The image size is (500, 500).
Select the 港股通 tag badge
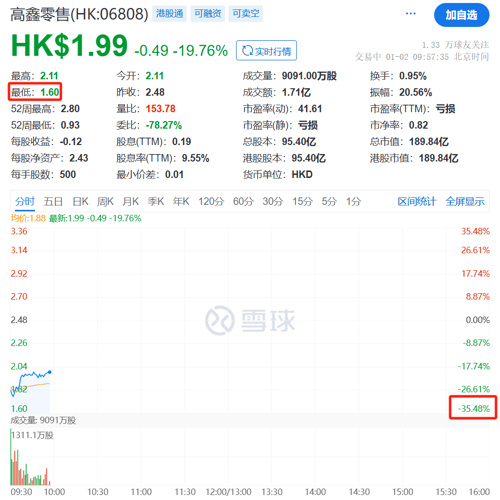pos(169,14)
